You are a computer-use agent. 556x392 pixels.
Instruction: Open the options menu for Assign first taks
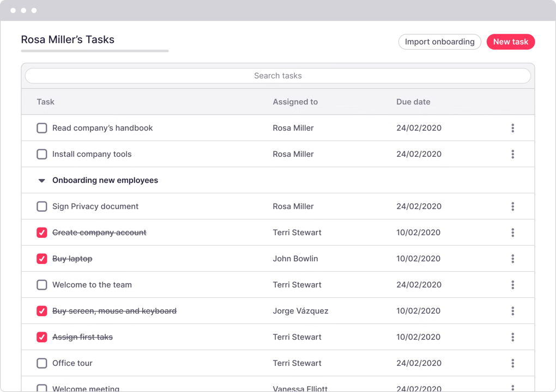coord(512,337)
